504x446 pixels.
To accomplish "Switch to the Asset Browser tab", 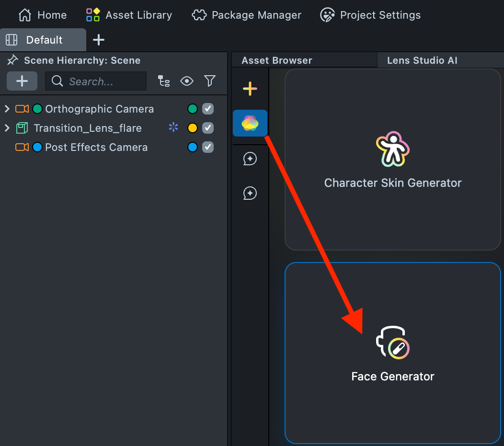I will pos(277,60).
